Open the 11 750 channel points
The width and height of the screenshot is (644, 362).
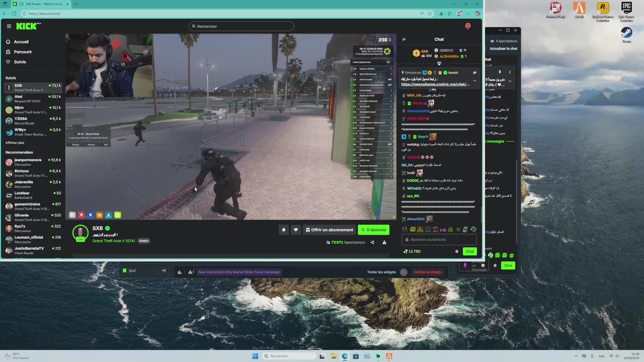point(412,251)
